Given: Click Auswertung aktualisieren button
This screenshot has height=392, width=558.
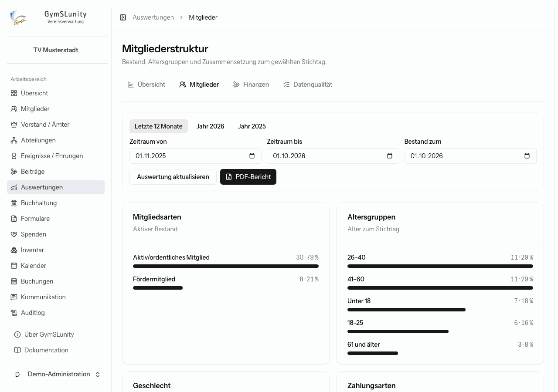Looking at the screenshot, I should [173, 177].
